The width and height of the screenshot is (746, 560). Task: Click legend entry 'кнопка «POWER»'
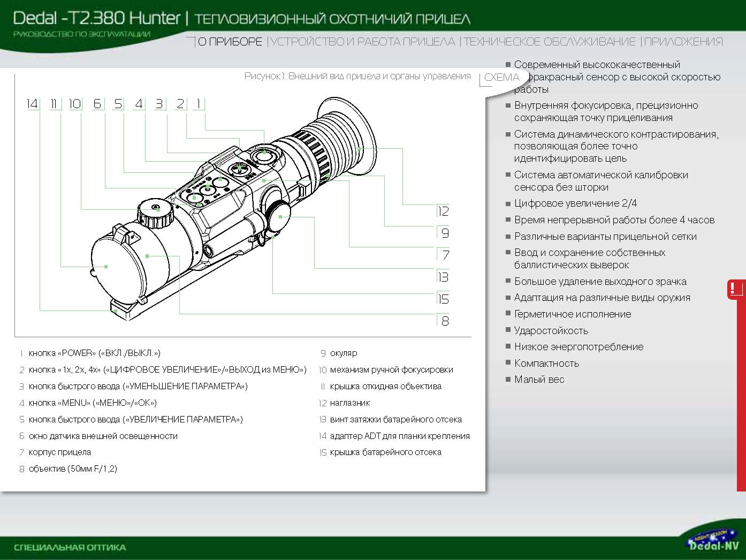coord(95,353)
